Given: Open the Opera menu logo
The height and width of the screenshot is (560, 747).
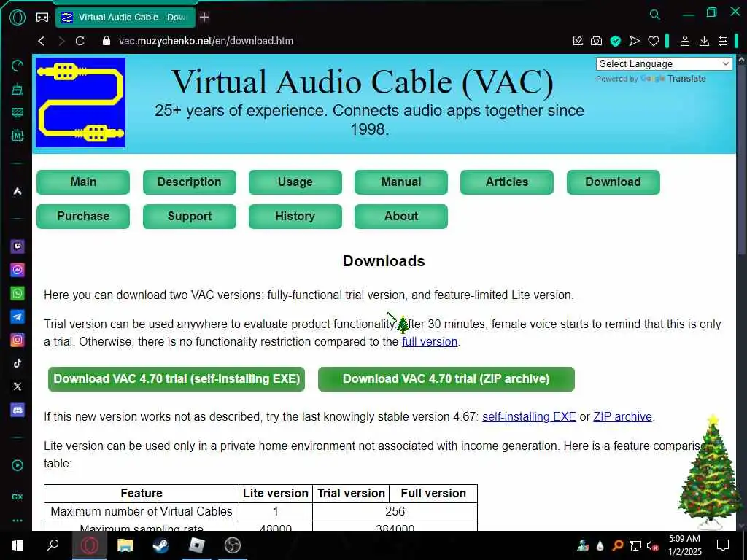Looking at the screenshot, I should click(x=18, y=17).
